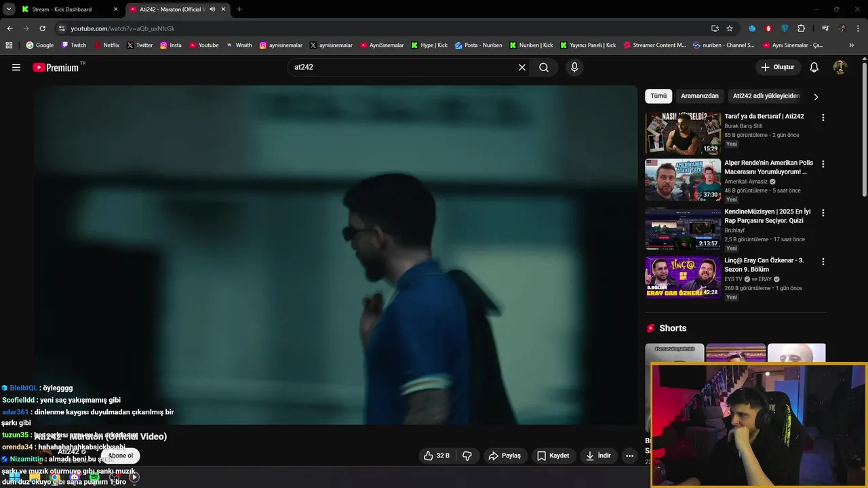Expand the Chrome tab search dropdown
Screen dimensions: 868x488
(x=9, y=9)
